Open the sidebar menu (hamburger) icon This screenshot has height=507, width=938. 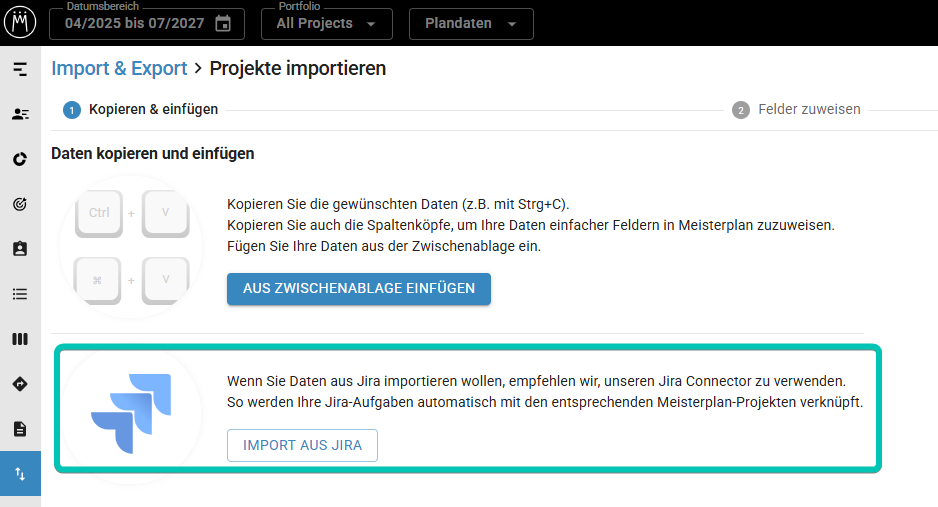[20, 69]
